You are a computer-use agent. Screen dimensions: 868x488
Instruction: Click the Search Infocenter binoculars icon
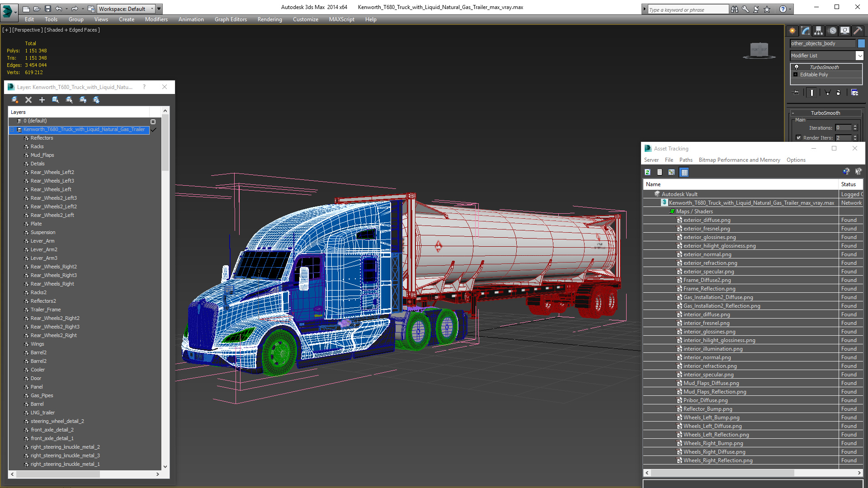(735, 9)
